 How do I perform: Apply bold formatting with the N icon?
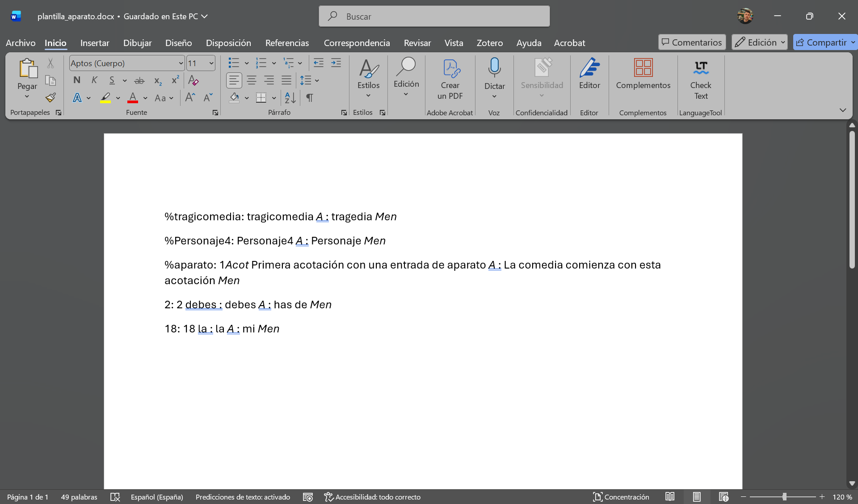[76, 80]
